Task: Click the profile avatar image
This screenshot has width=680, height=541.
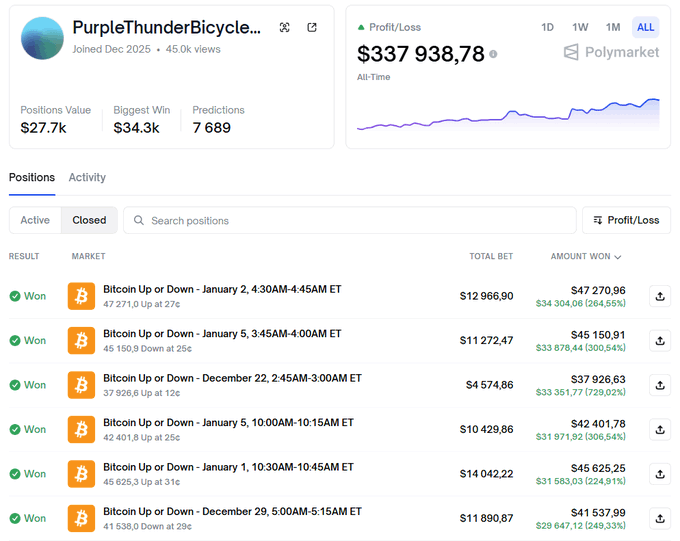Action: [42, 38]
